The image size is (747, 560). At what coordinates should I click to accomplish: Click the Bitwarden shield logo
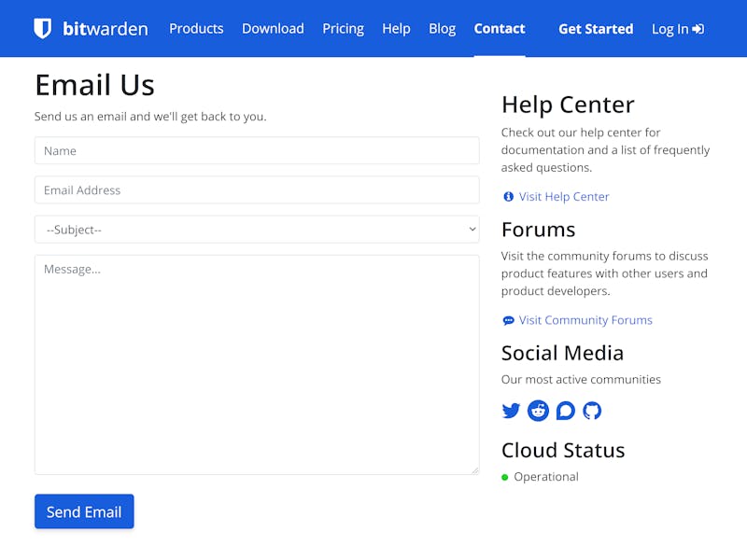point(42,29)
